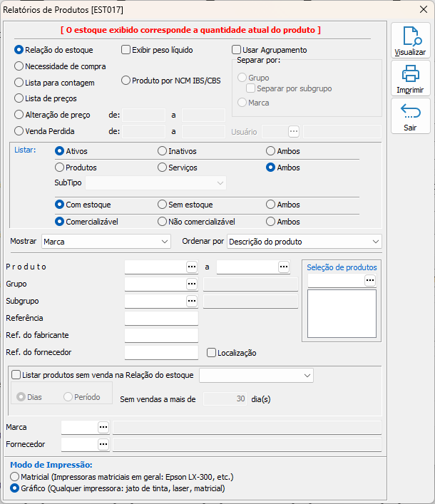Viewport: 435px width, 504px height.
Task: Open lookup button beside Subgrupo field
Action: point(191,301)
